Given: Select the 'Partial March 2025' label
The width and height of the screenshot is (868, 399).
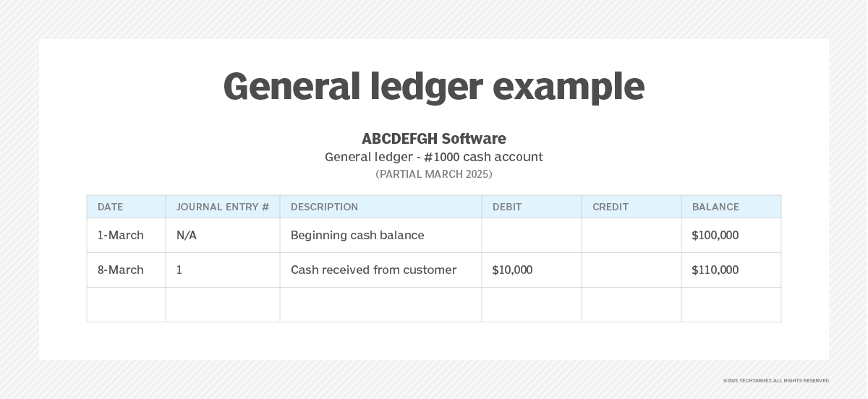Looking at the screenshot, I should [433, 174].
